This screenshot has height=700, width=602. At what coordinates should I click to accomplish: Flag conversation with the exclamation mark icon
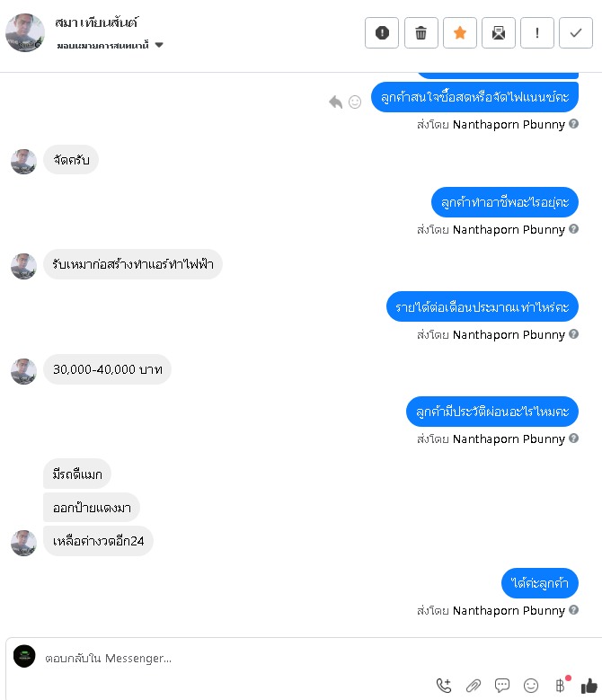[x=537, y=32]
